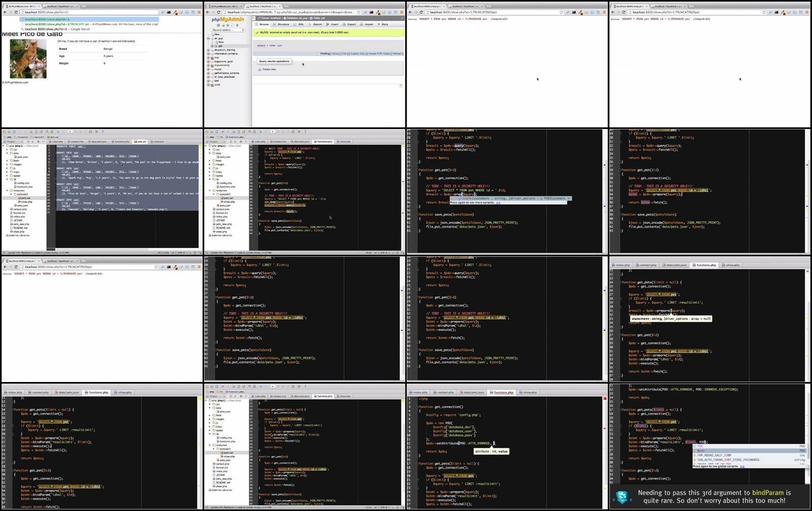Open Chrome menu on Pico de Gato page
This screenshot has height=511, width=812.
(199, 12)
